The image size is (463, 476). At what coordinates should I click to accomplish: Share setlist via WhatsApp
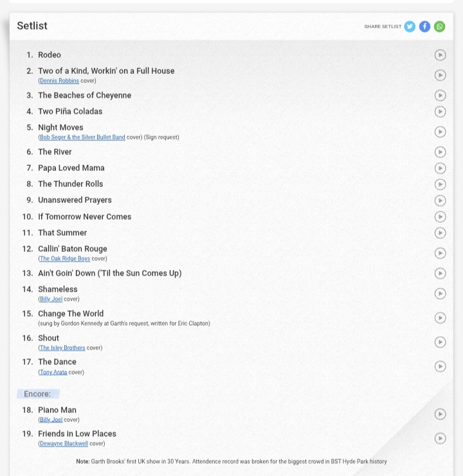(439, 27)
